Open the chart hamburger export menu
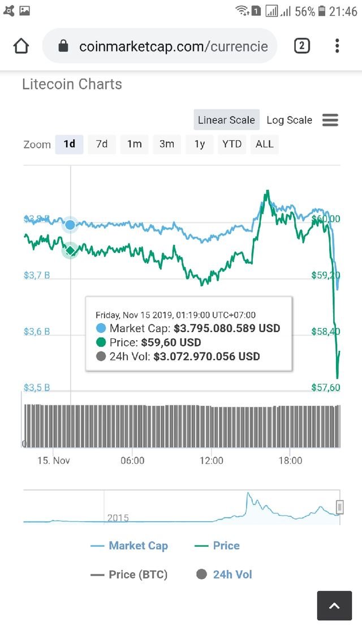Image resolution: width=362 pixels, height=644 pixels. coord(330,120)
